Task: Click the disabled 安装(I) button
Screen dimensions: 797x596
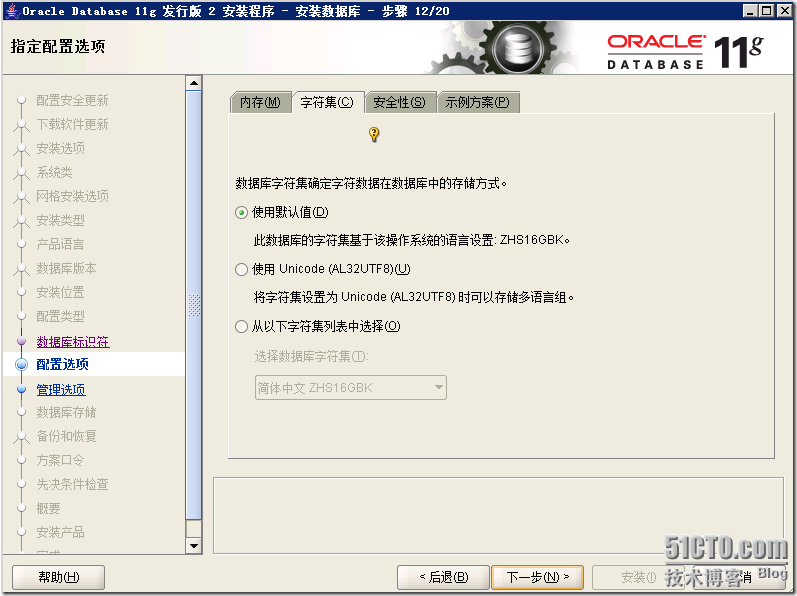Action: pos(638,577)
